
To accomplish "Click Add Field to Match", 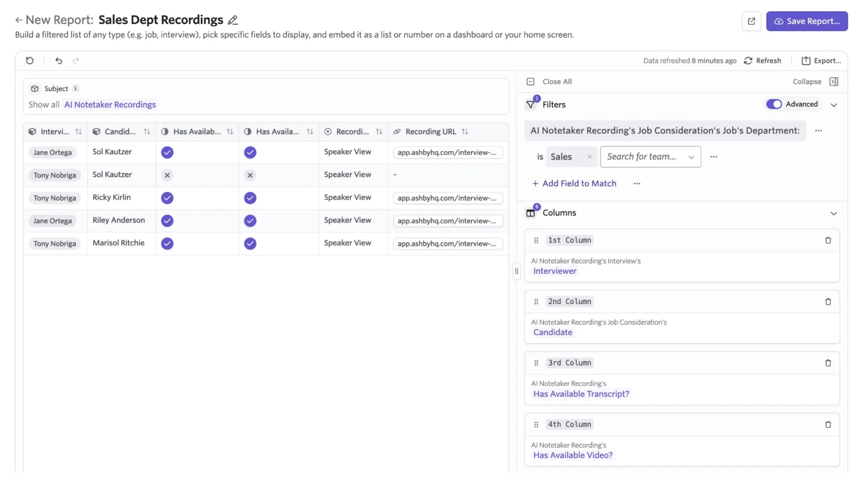I will (x=574, y=183).
